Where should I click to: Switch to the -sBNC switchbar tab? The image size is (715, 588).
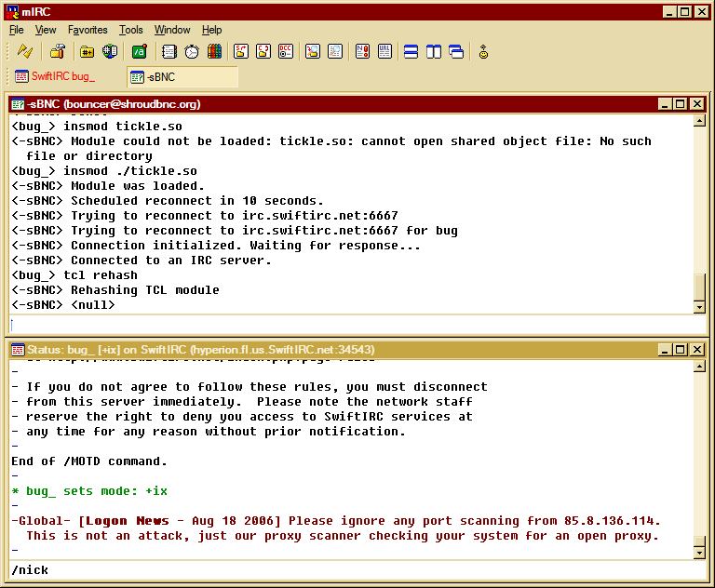click(182, 76)
